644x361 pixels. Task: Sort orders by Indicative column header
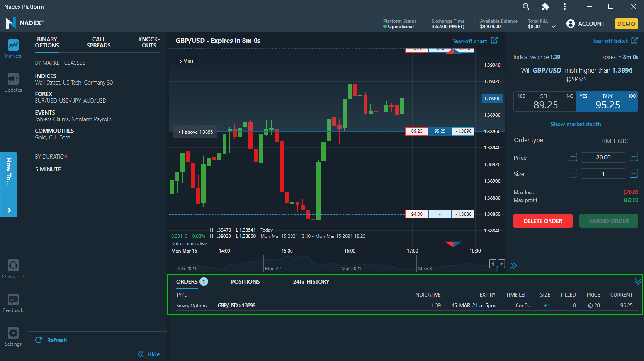pos(427,295)
